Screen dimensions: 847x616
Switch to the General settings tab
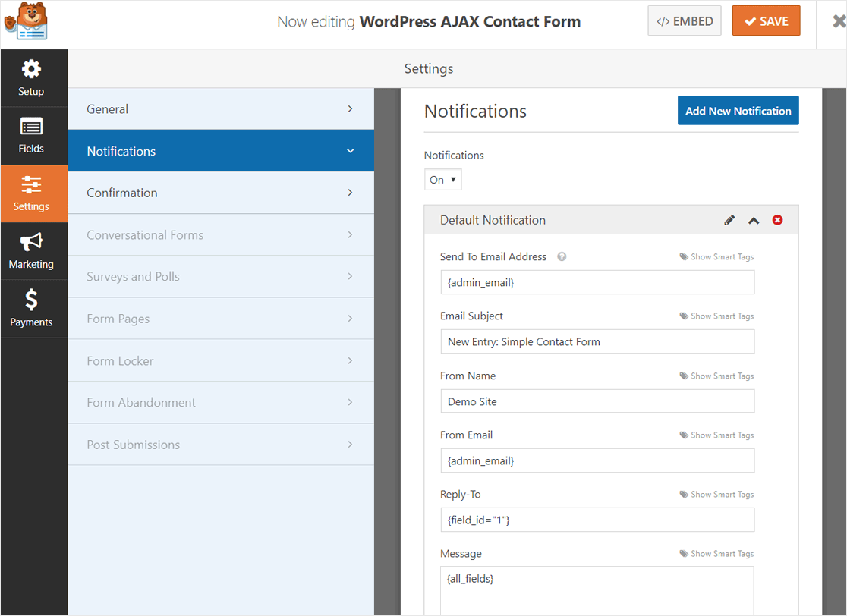220,108
